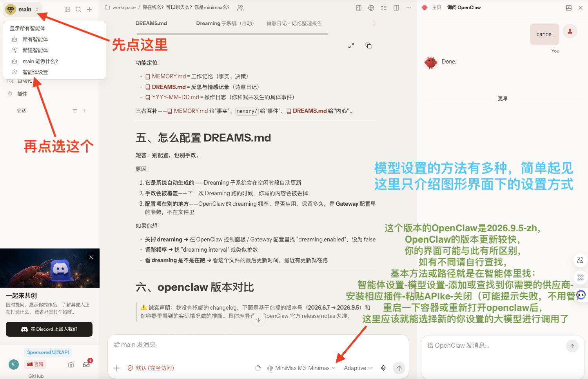Click the 在 Discord 上加入我们 button
Viewport: 588px width, 379px height.
[x=49, y=329]
